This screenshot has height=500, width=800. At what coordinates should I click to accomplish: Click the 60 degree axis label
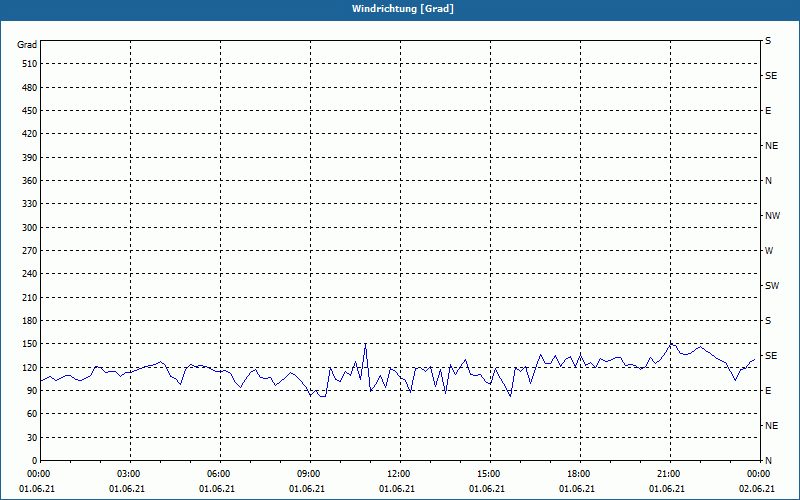click(x=32, y=414)
